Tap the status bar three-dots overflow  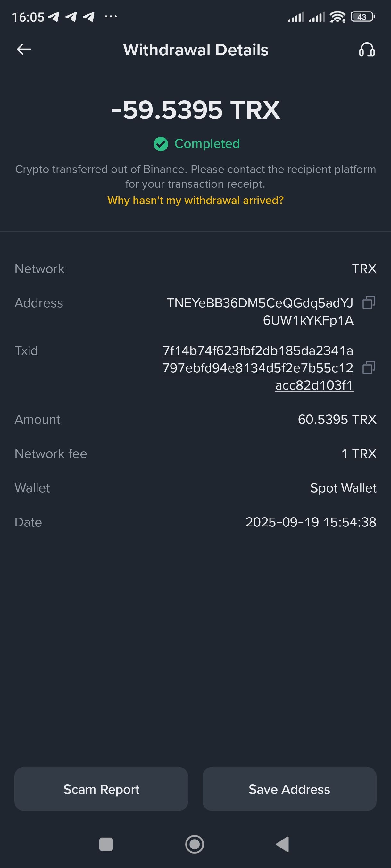(x=111, y=16)
